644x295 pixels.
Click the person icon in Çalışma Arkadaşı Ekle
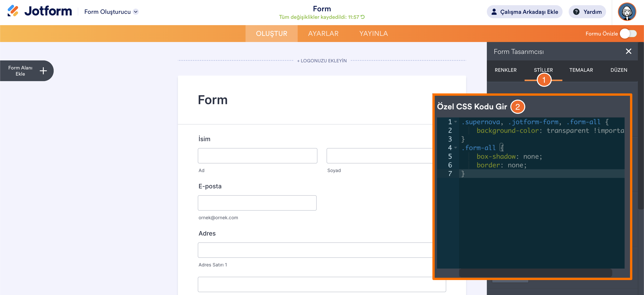494,12
